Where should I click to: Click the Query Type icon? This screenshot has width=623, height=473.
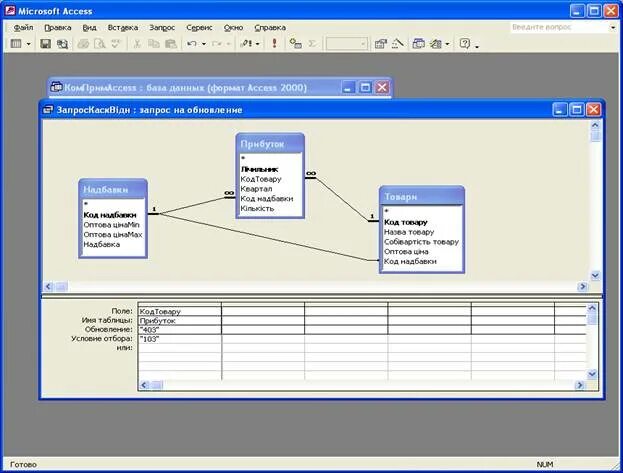click(246, 43)
